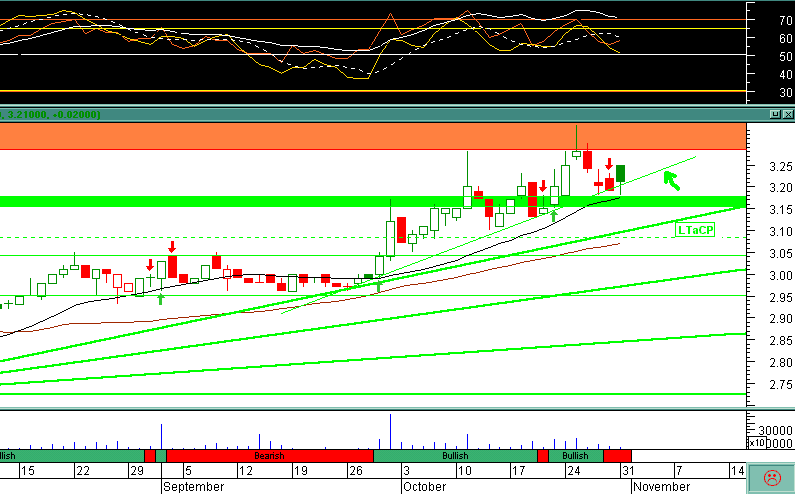The image size is (795, 494).
Task: Click the 30 level on indicator axis
Action: (786, 93)
